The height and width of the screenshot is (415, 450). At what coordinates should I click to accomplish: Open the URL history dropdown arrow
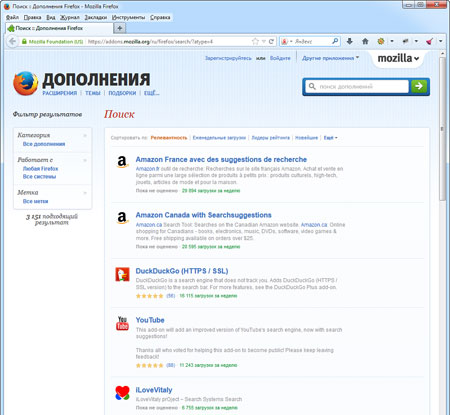tap(263, 41)
